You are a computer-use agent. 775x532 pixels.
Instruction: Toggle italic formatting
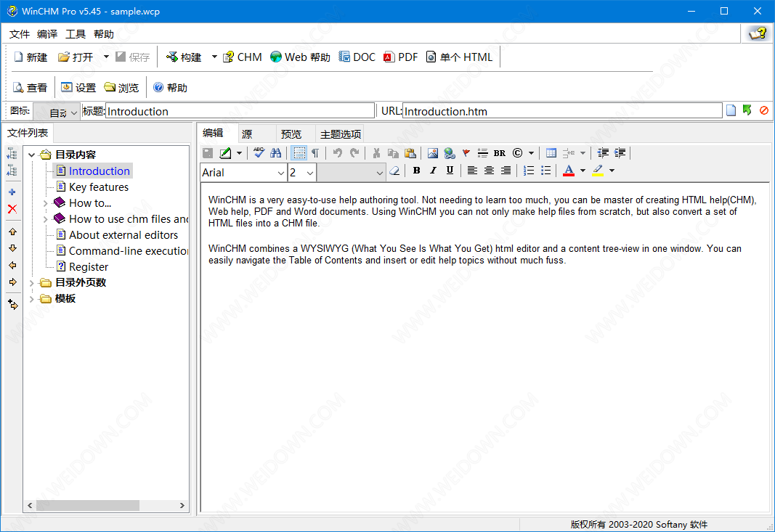pos(433,171)
